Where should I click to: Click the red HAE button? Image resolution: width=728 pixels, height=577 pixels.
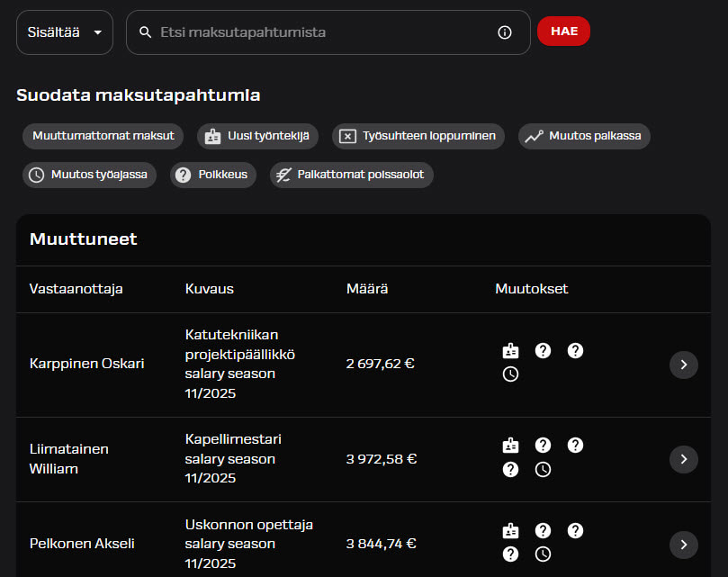[563, 32]
